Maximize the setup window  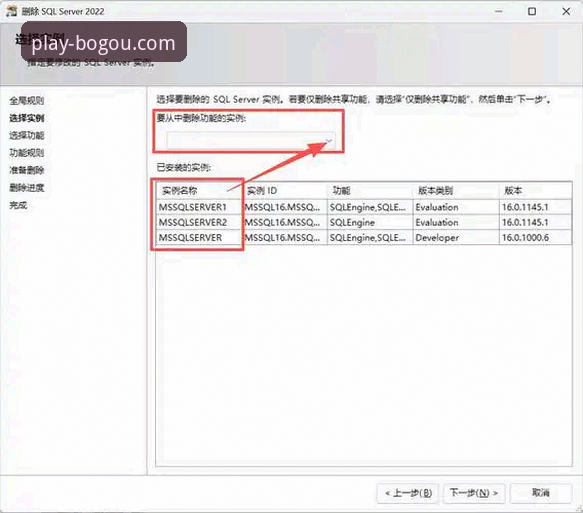(532, 11)
